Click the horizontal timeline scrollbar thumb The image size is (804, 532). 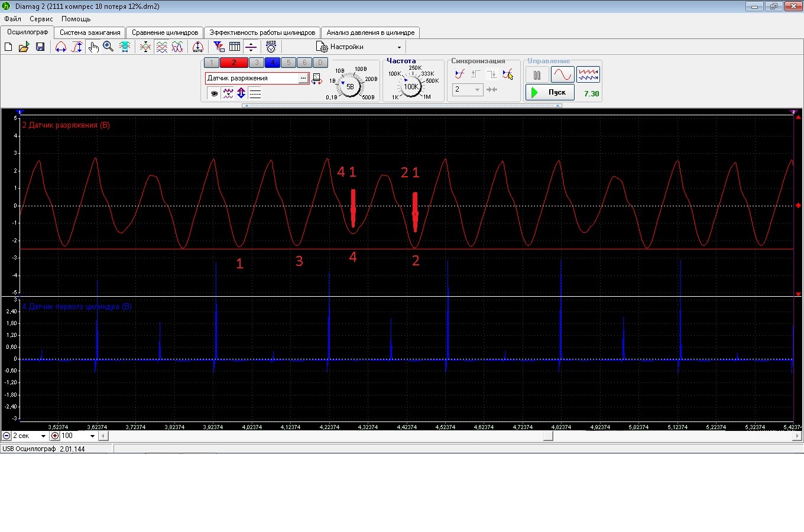(x=549, y=436)
